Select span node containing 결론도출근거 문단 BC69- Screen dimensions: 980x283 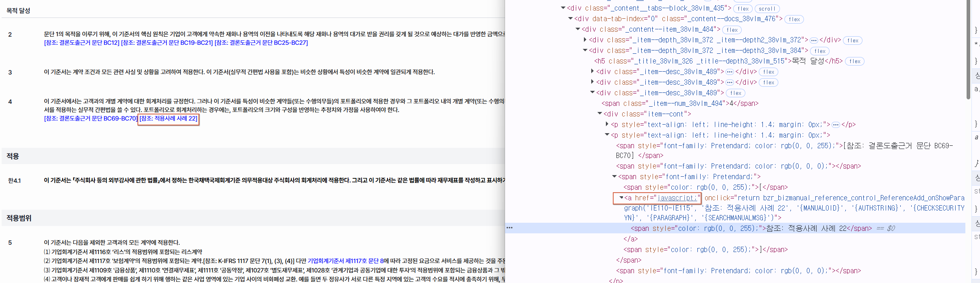click(784, 151)
